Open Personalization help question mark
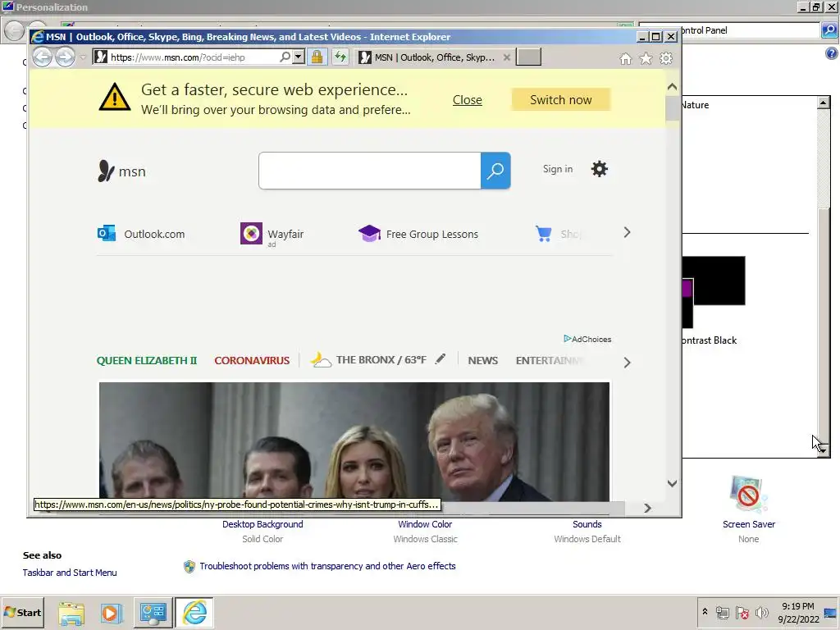Screen dimensions: 840x630 [x=832, y=53]
